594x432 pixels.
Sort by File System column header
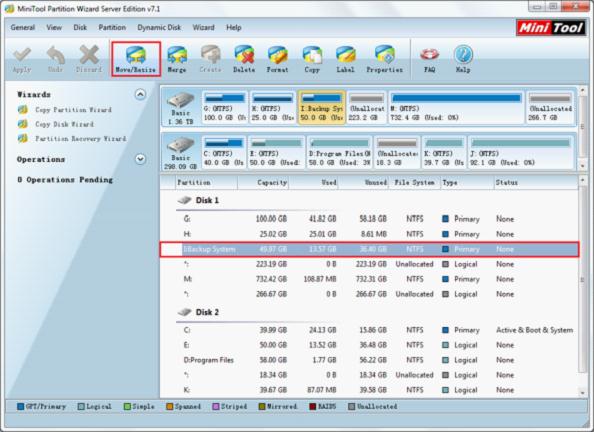click(x=415, y=182)
